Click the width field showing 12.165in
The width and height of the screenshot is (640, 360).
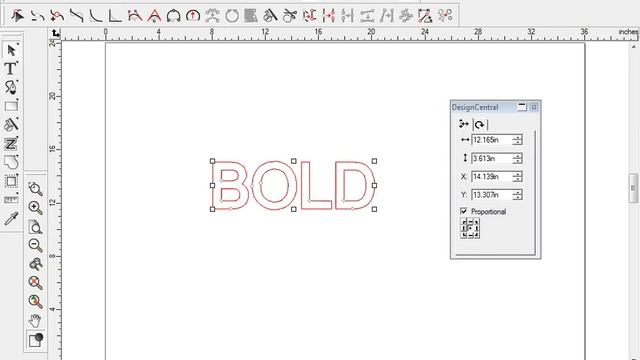pos(491,140)
